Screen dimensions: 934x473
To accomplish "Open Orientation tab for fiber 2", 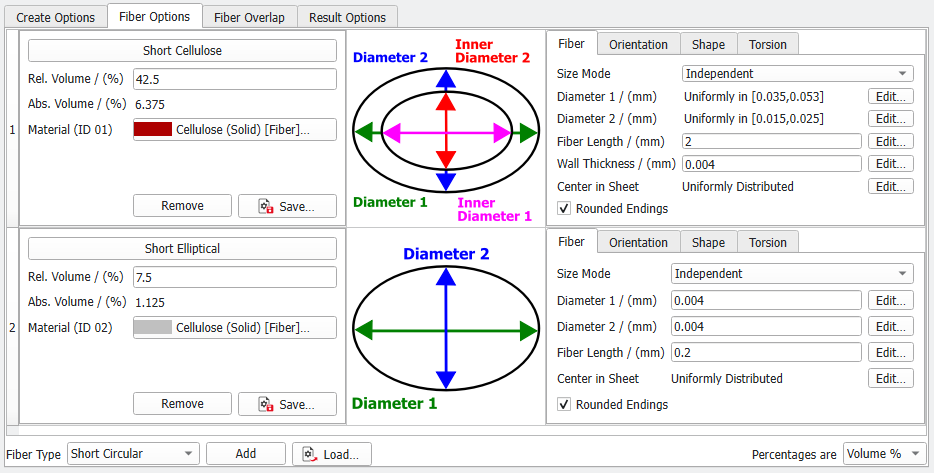I will pos(638,242).
